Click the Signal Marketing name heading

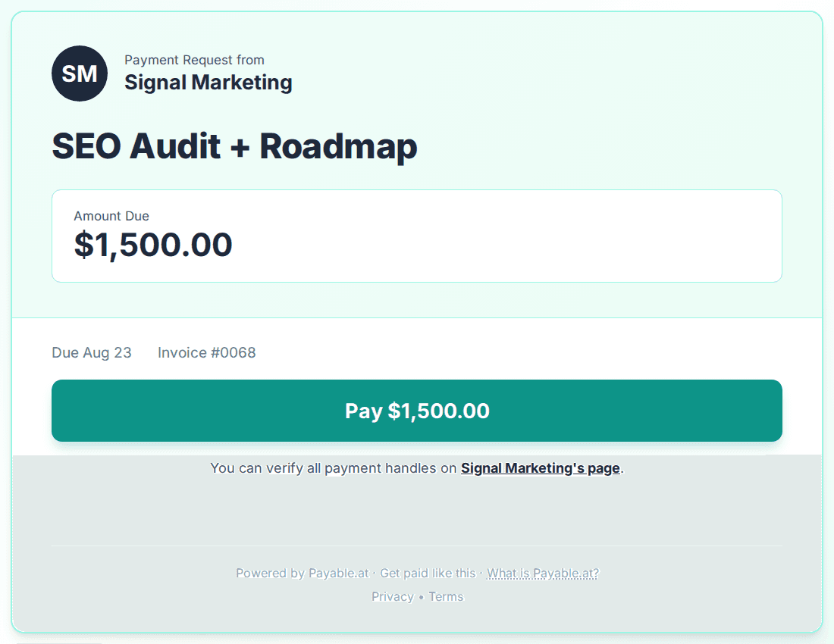click(208, 83)
